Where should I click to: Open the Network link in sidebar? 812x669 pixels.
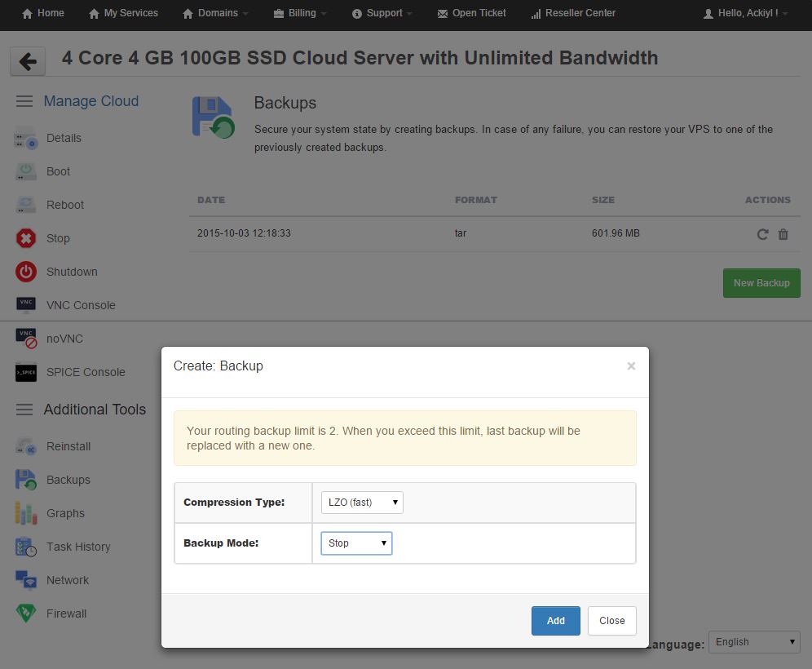coord(68,580)
